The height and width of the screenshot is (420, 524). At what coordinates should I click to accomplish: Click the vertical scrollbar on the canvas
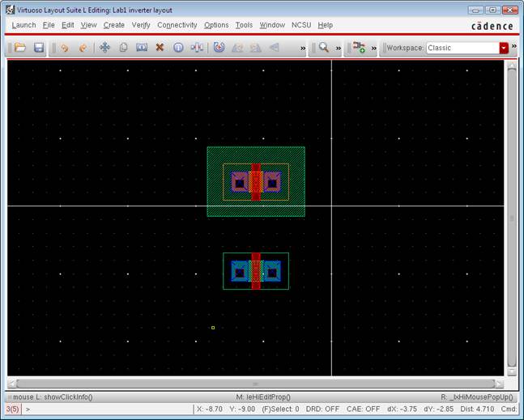click(x=511, y=218)
